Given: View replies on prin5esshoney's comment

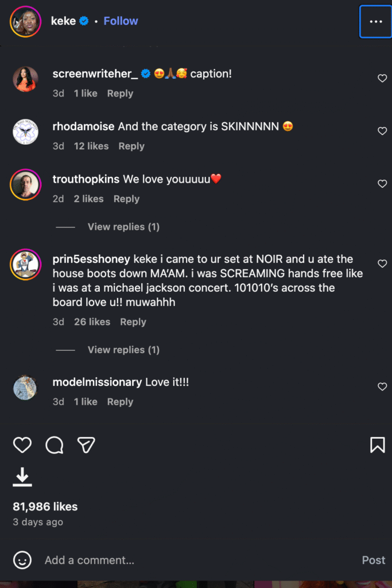Looking at the screenshot, I should (123, 350).
